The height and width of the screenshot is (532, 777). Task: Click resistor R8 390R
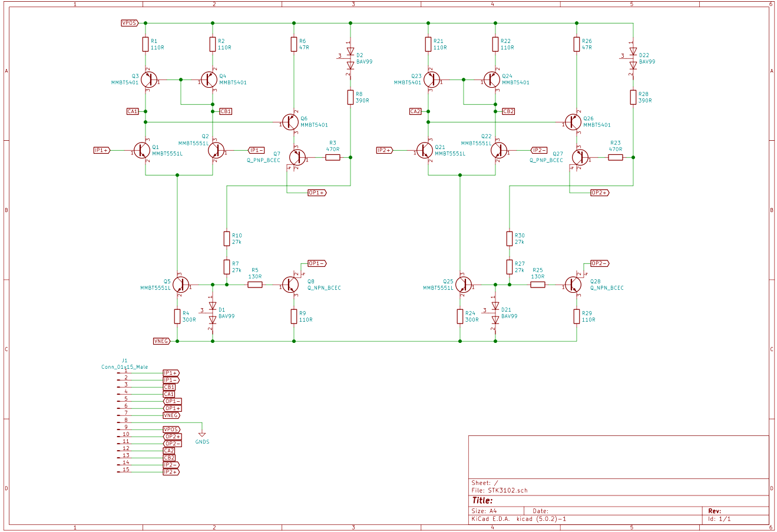tap(351, 97)
